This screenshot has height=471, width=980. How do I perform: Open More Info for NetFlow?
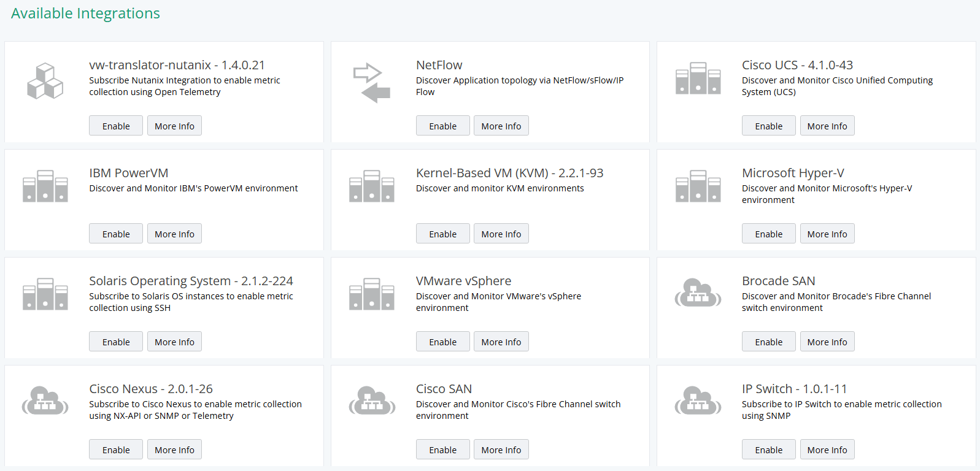click(501, 126)
